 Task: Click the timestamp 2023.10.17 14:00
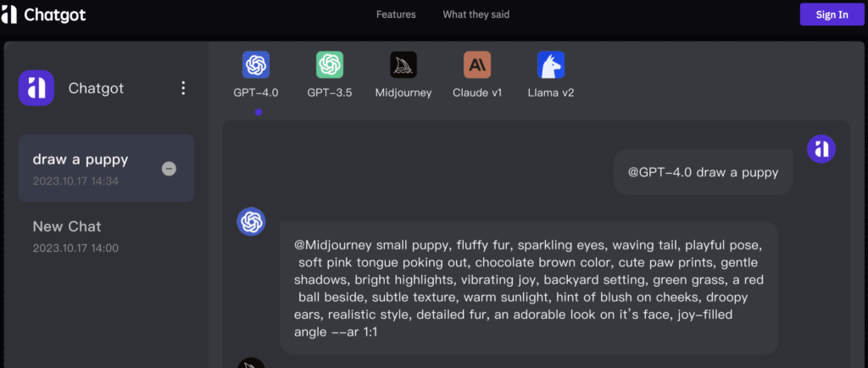[75, 248]
